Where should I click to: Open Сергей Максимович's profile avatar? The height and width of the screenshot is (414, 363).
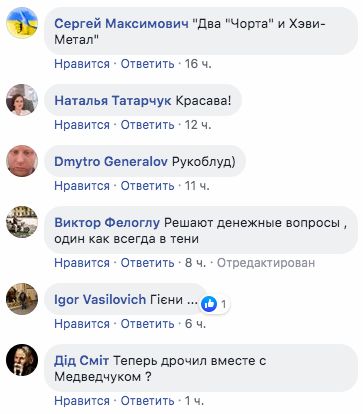click(22, 23)
